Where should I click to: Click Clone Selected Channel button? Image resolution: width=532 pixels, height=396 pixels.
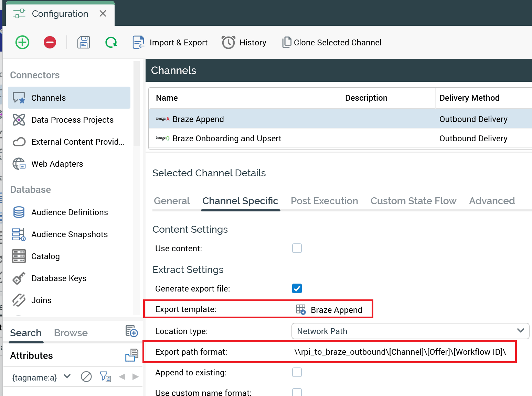332,42
